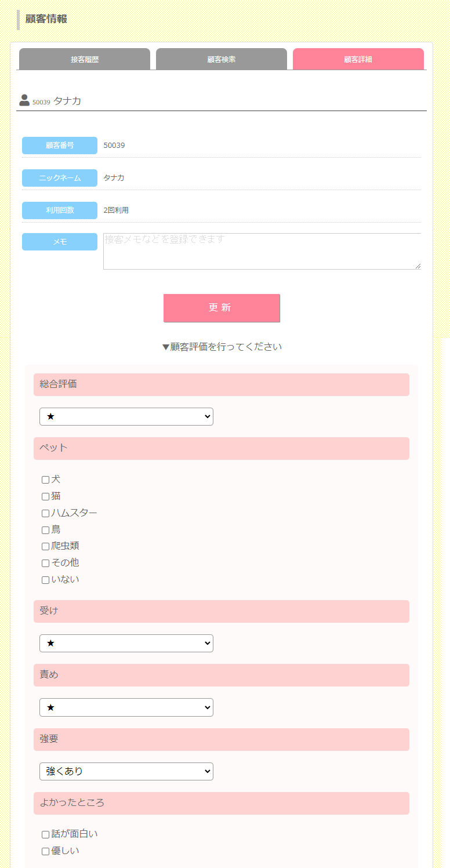Toggle the その他 checkbox

[x=45, y=563]
